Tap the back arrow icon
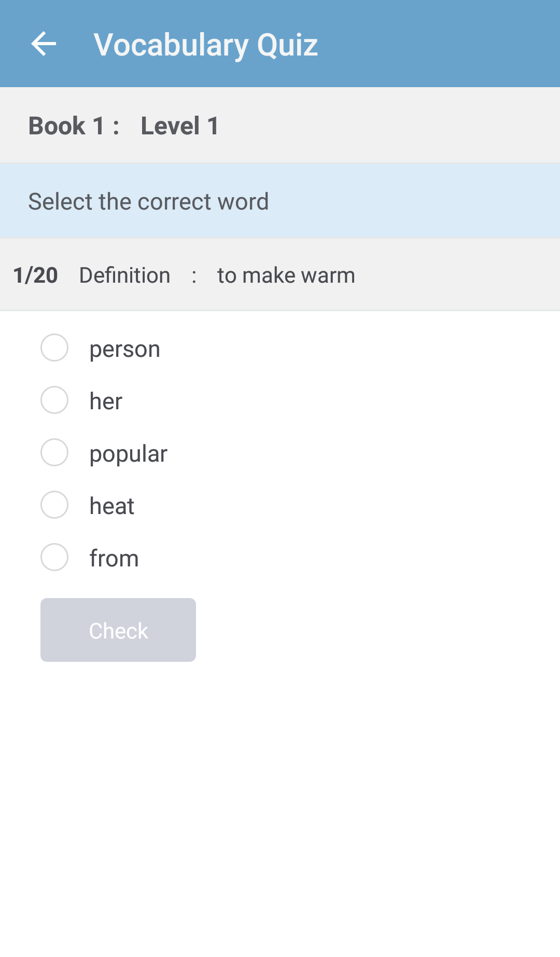560x957 pixels. pos(44,44)
